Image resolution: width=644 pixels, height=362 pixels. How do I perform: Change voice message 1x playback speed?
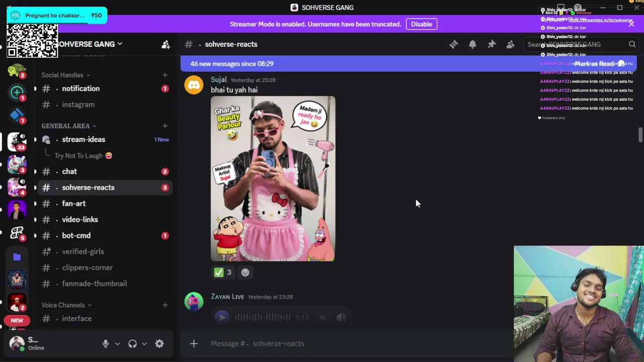tap(323, 317)
